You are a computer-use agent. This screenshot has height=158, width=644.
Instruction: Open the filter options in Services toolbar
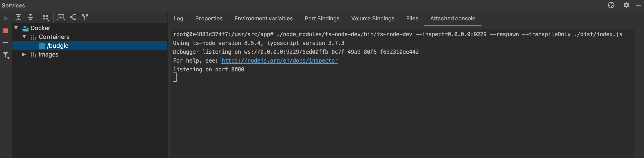[5, 55]
